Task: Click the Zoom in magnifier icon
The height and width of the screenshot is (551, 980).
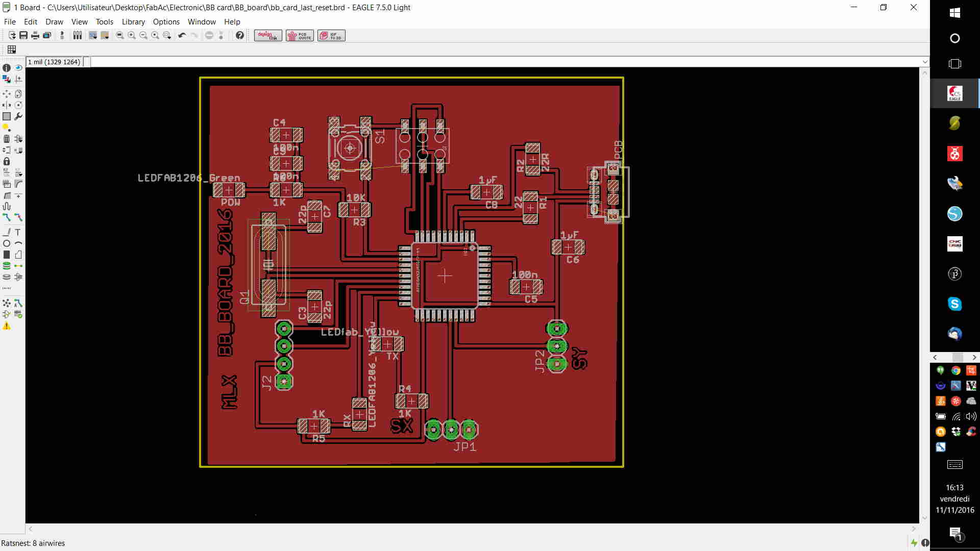Action: (132, 35)
